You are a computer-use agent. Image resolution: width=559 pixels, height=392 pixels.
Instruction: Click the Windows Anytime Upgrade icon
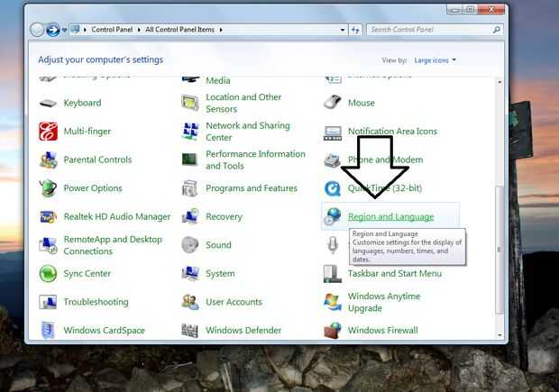pyautogui.click(x=333, y=302)
